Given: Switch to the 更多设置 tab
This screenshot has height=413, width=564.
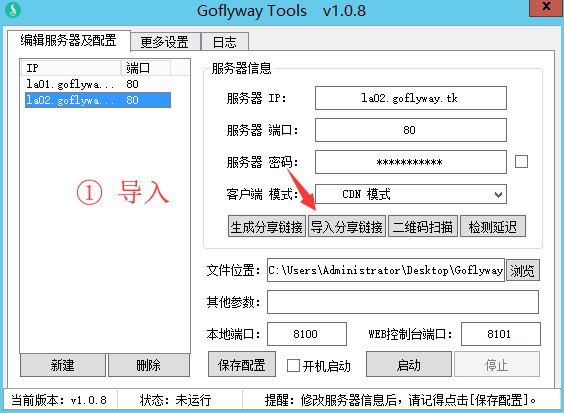Looking at the screenshot, I should pyautogui.click(x=165, y=42).
